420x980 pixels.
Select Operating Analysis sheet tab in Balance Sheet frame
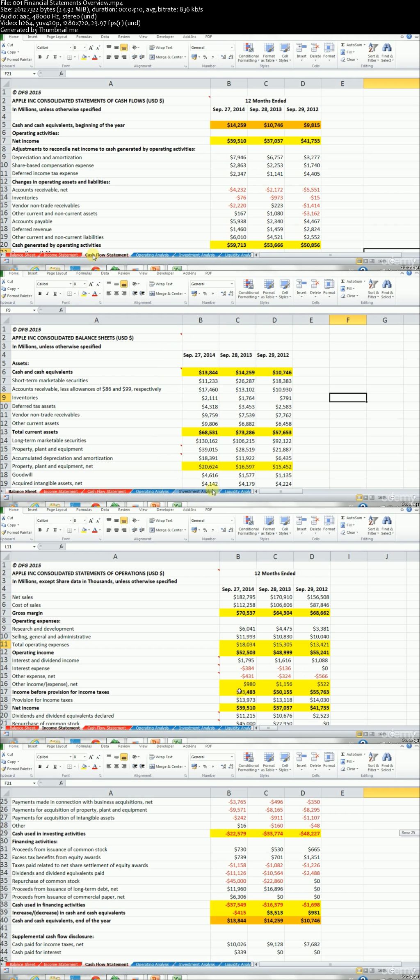click(152, 491)
